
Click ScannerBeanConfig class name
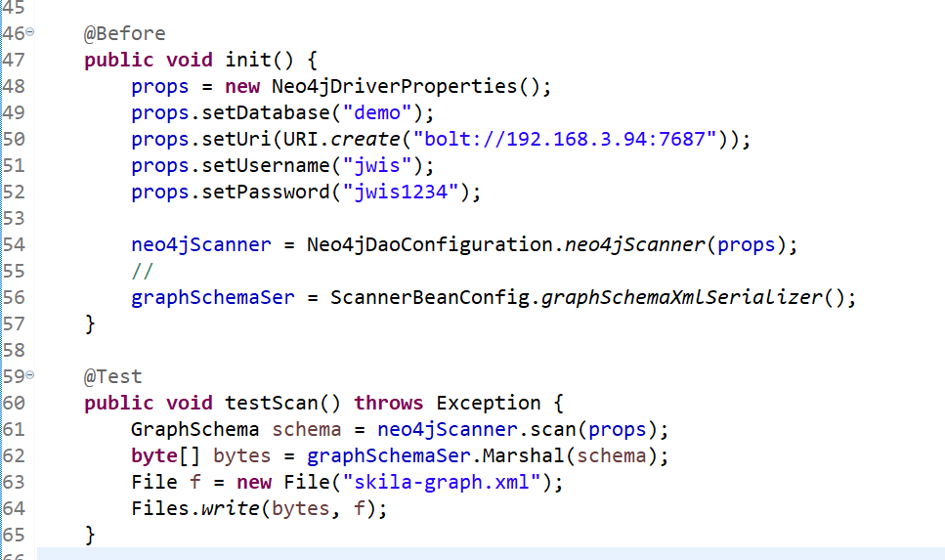[x=430, y=298]
